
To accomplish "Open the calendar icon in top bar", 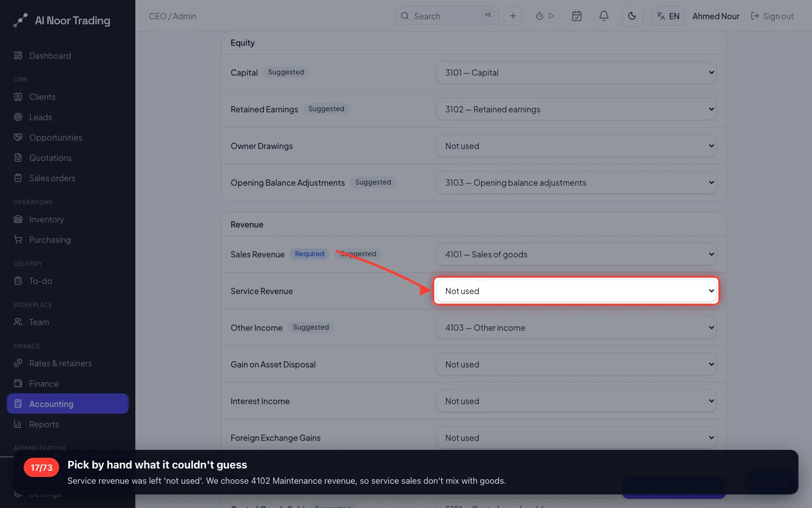I will [x=577, y=16].
